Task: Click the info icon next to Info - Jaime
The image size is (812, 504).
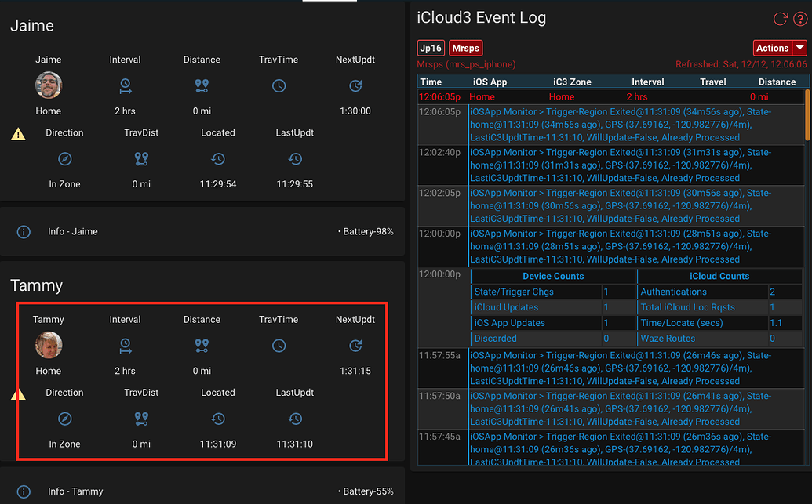Action: coord(24,231)
